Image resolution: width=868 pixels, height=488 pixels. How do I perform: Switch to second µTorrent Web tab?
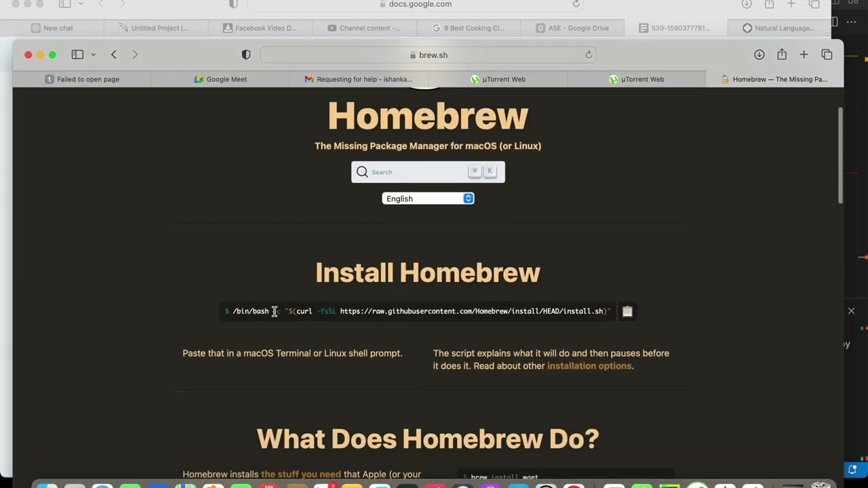pos(636,79)
